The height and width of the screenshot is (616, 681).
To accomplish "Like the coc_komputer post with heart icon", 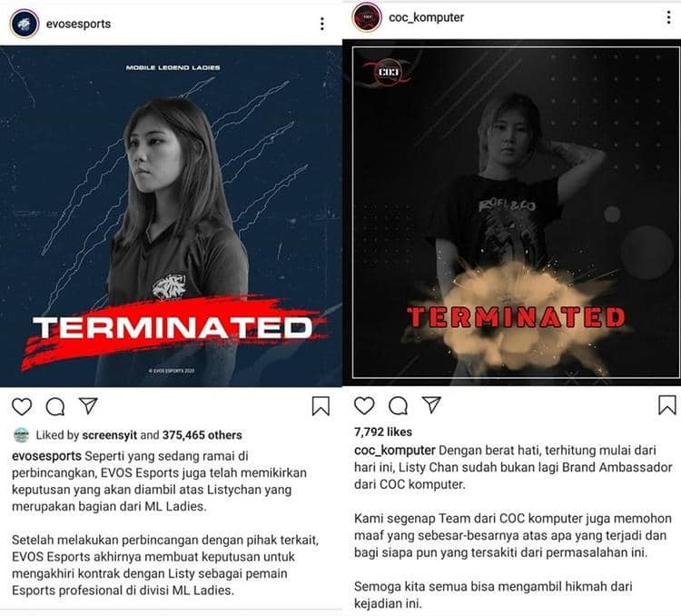I will click(364, 405).
